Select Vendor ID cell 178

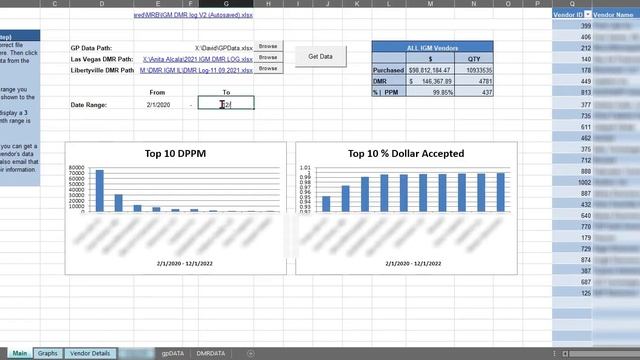tap(572, 70)
